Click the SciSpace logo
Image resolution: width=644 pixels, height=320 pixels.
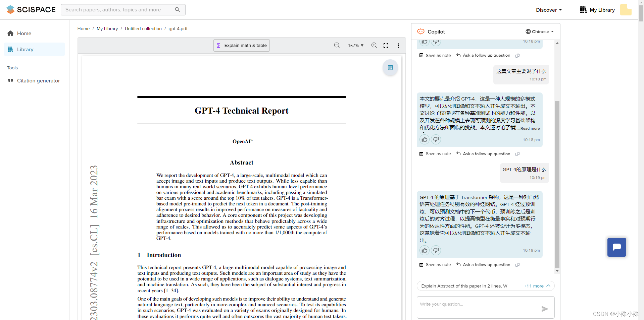click(x=31, y=10)
